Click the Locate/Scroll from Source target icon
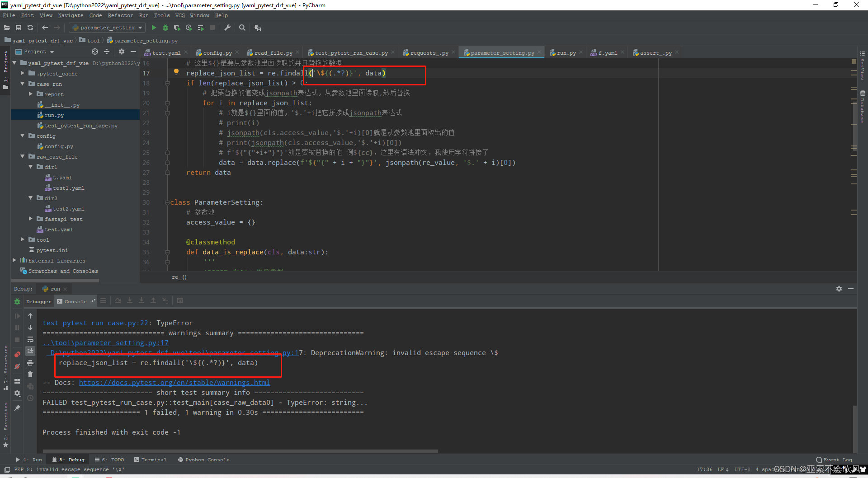Image resolution: width=868 pixels, height=478 pixels. pos(94,52)
